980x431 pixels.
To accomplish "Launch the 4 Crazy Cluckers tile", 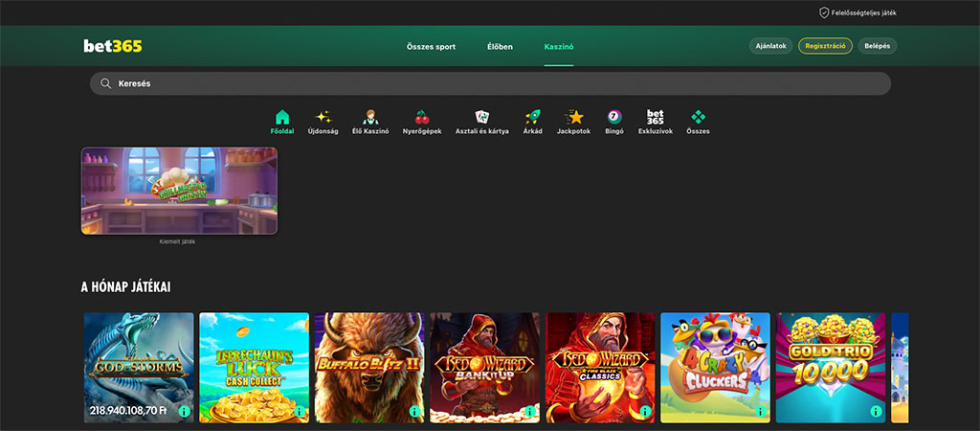I will 715,367.
